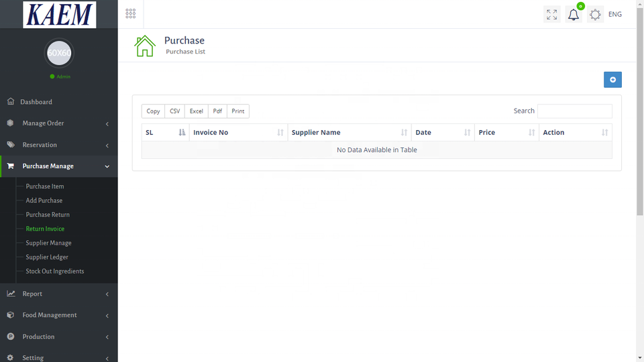Click the scrollbar down arrow

click(x=640, y=358)
